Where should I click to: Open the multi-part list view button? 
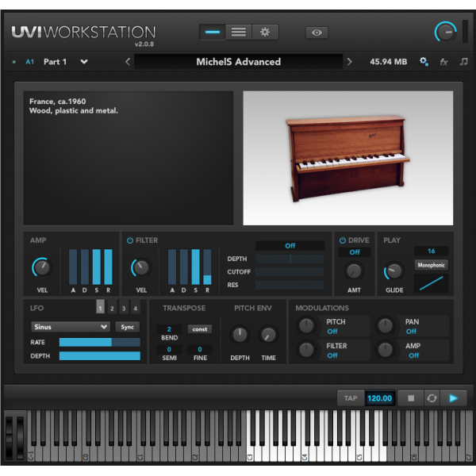(239, 33)
